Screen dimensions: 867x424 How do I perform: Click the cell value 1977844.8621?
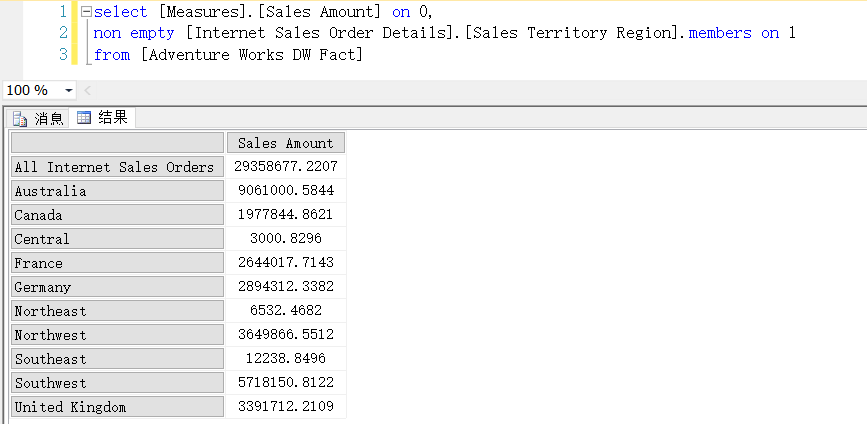tap(286, 214)
